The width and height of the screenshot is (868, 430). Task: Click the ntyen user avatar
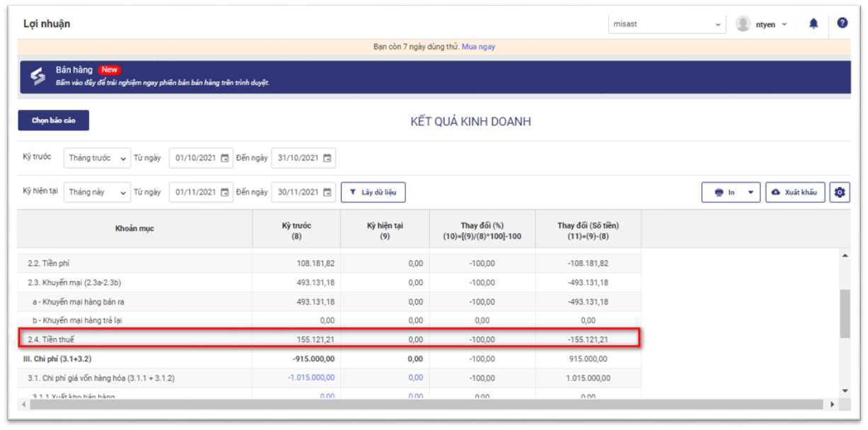(x=743, y=24)
